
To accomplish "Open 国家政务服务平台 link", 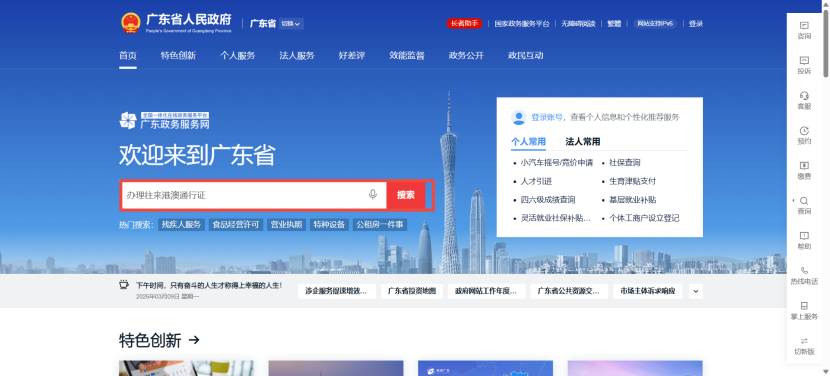I will point(522,24).
